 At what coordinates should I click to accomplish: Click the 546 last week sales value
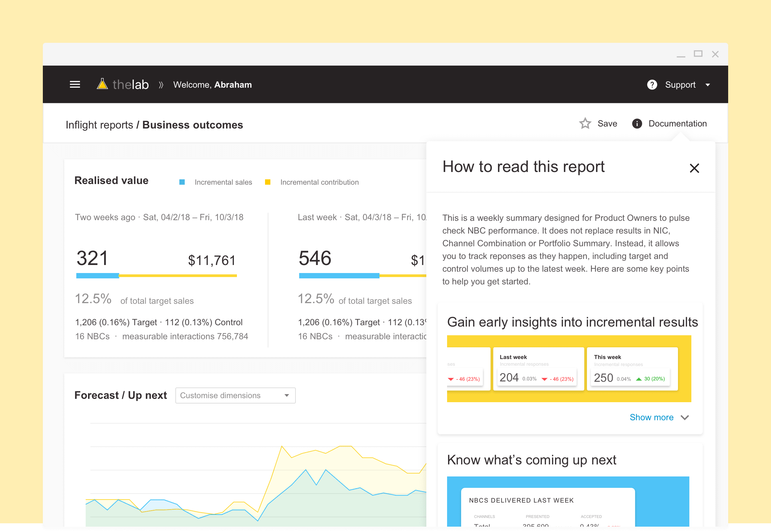coord(315,258)
